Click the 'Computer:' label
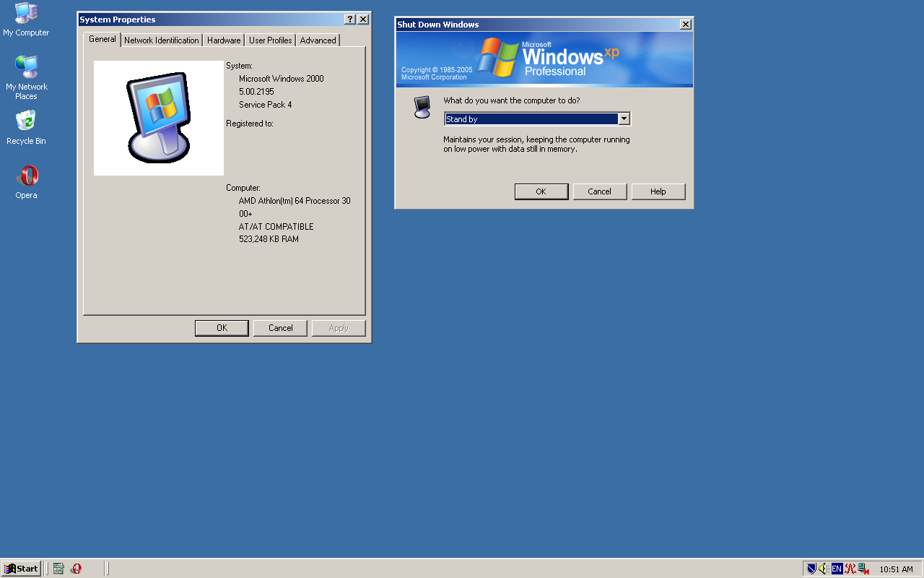 [243, 188]
